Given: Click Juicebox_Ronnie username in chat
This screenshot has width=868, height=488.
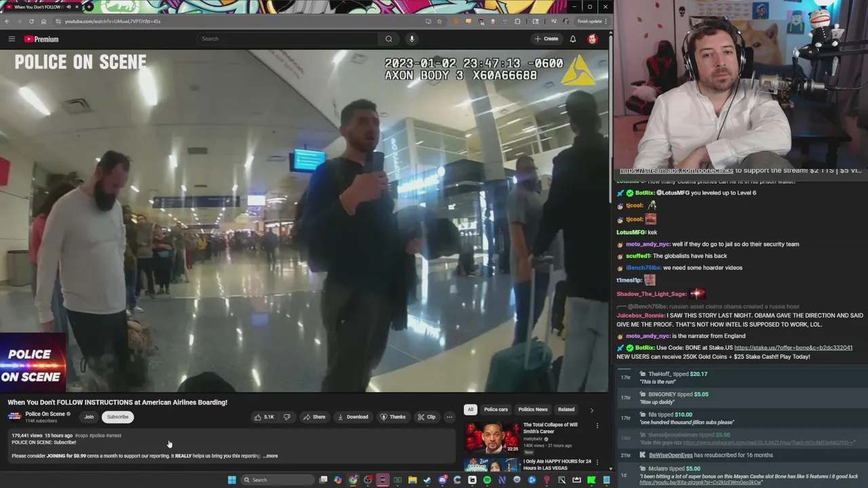Looking at the screenshot, I should tap(641, 316).
